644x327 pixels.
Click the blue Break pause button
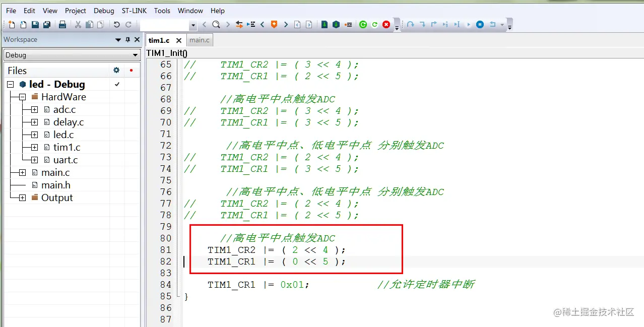[480, 24]
